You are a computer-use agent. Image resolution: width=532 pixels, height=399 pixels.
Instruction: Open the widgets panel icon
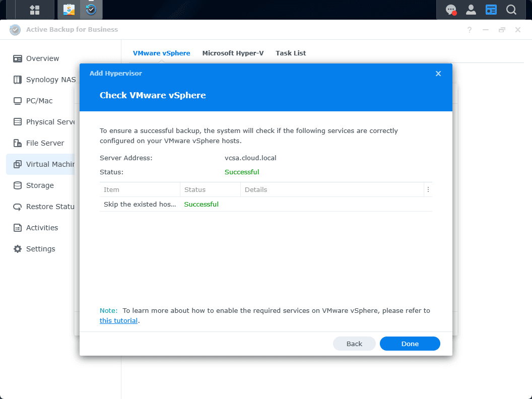(x=491, y=10)
